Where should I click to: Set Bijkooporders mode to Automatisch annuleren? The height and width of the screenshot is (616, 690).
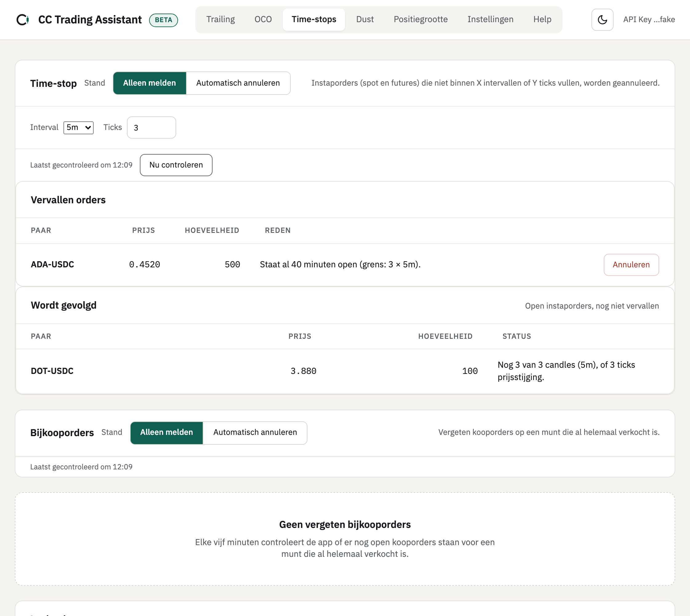click(x=255, y=432)
